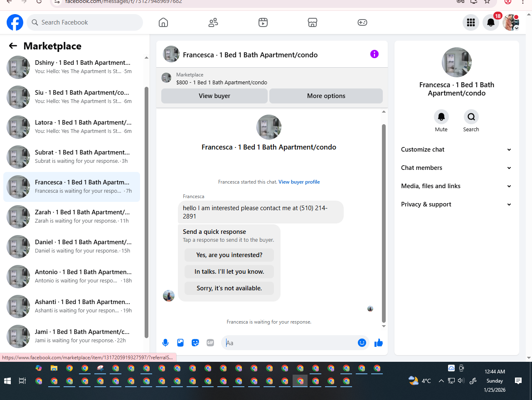Expand Privacy & support section

coord(456,204)
